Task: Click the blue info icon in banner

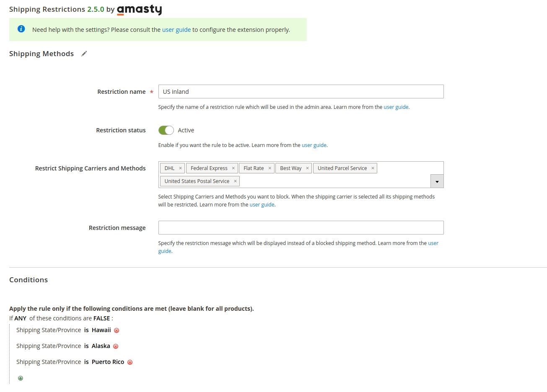Action: (x=21, y=29)
